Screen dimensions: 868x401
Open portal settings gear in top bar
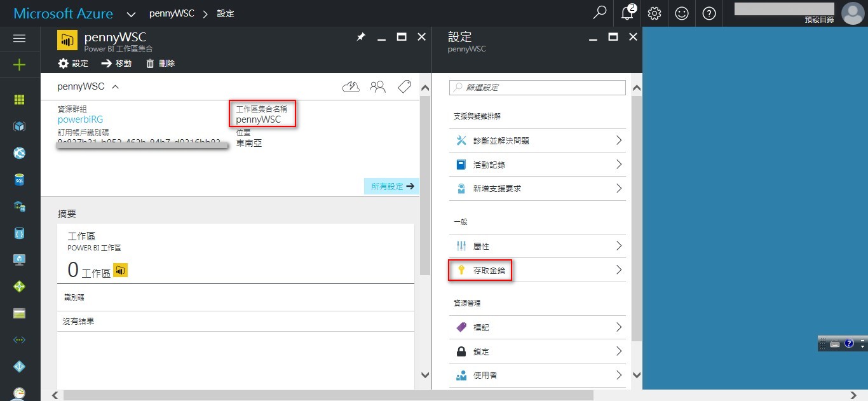tap(654, 13)
